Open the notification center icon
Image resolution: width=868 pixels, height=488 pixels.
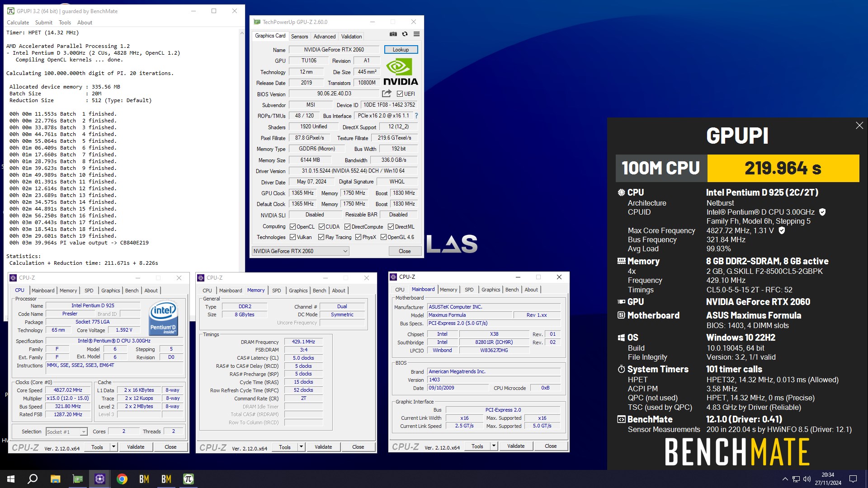(x=853, y=479)
